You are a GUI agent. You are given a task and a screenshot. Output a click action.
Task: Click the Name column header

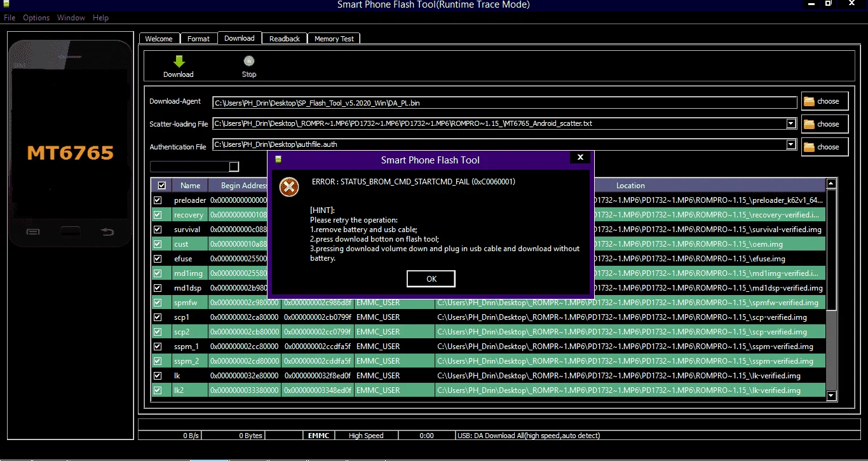tap(190, 186)
